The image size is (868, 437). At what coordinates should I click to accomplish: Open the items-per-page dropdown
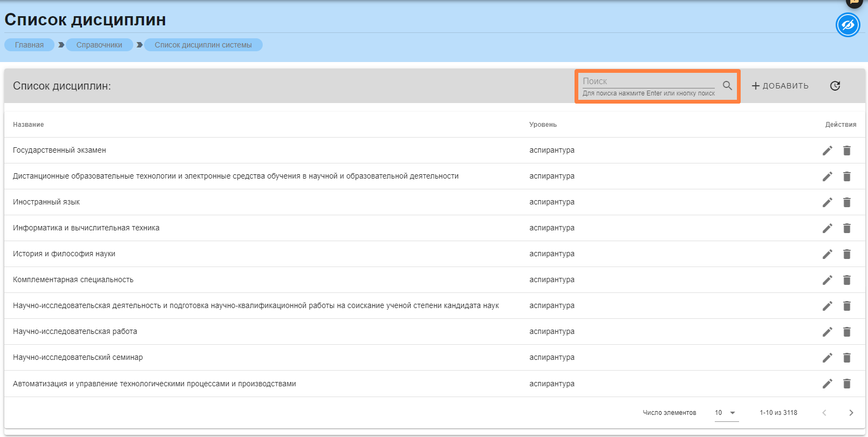[726, 413]
